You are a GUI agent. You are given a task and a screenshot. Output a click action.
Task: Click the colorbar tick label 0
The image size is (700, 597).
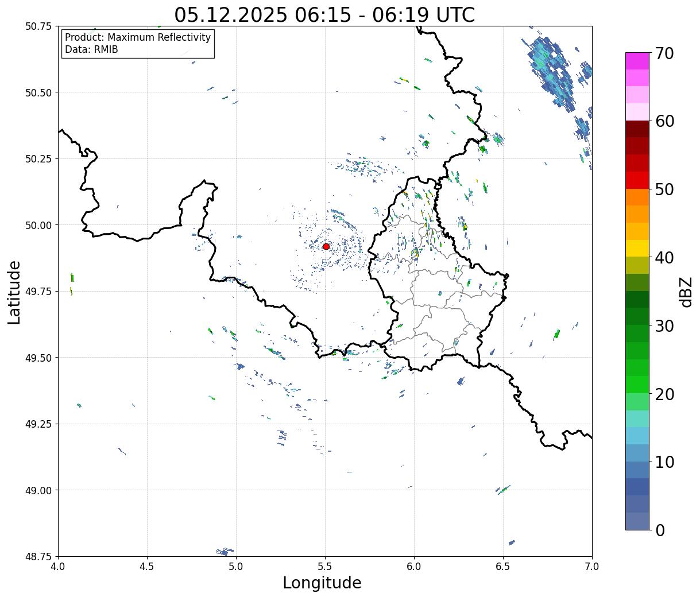(660, 530)
